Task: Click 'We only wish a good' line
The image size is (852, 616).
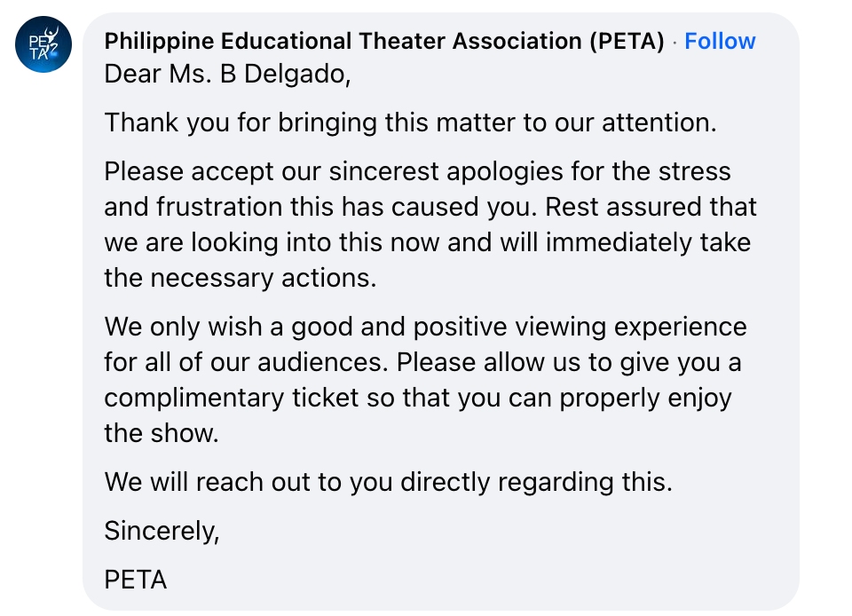Action: 425,327
